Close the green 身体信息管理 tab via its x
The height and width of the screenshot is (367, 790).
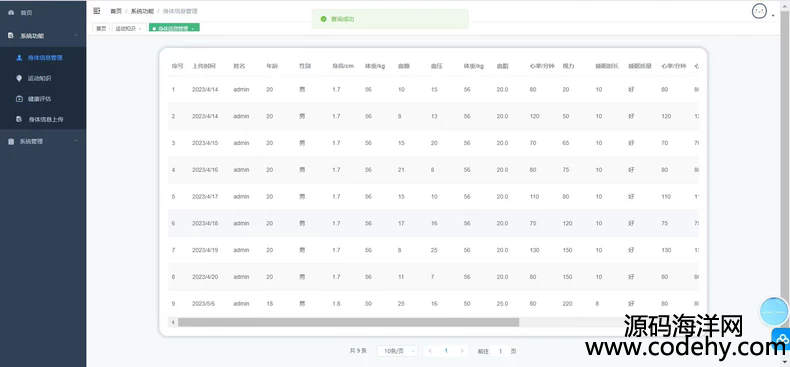(x=192, y=29)
